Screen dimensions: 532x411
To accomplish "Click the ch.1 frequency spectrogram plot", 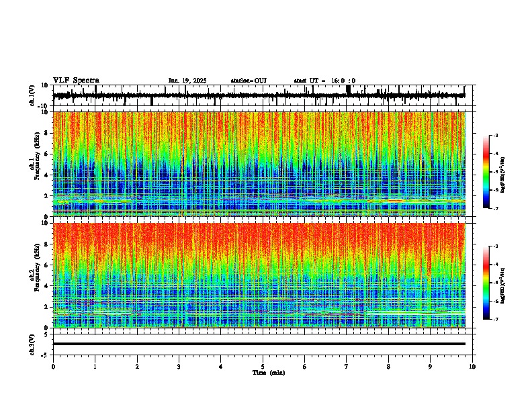I will point(259,164).
